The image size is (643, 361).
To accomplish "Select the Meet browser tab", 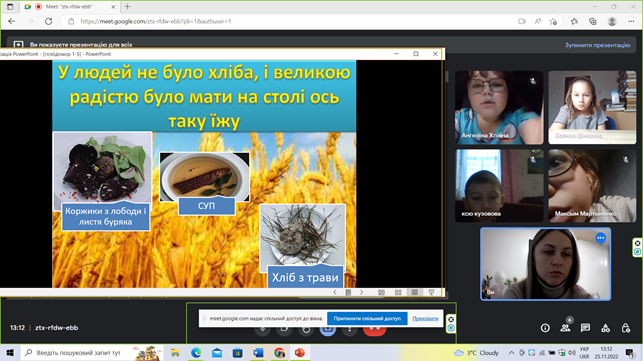I will 70,7.
